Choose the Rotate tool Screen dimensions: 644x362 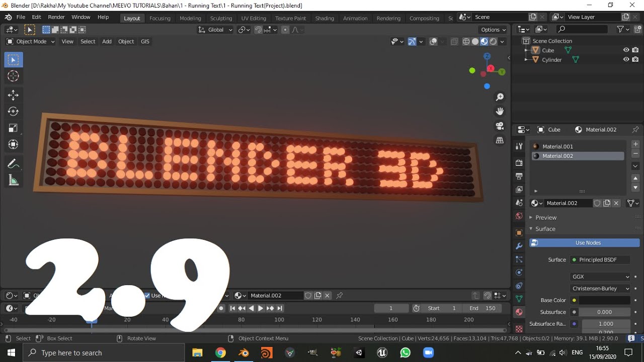pos(14,111)
